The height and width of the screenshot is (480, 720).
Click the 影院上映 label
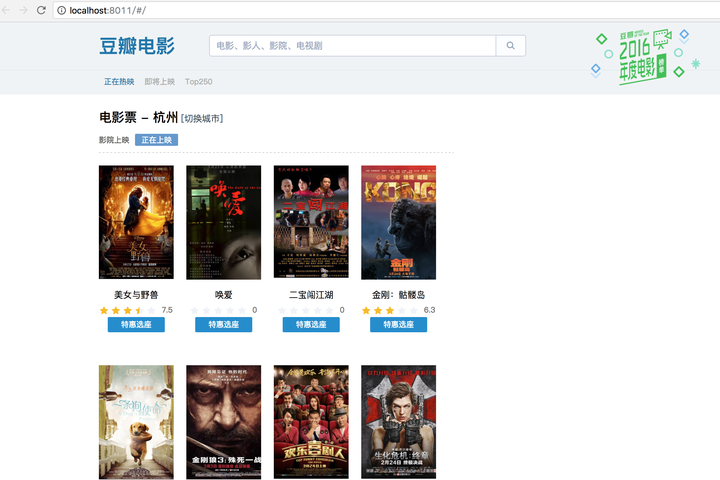(x=114, y=140)
